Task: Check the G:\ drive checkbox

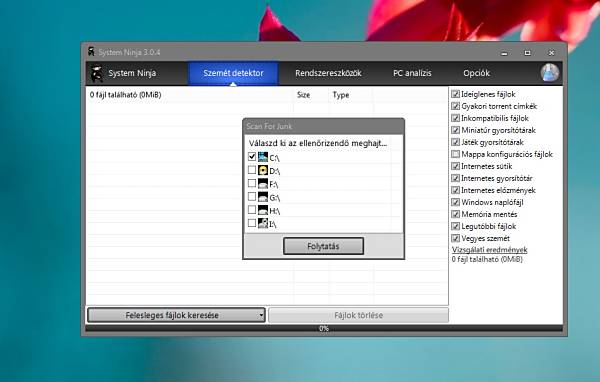Action: click(x=252, y=196)
